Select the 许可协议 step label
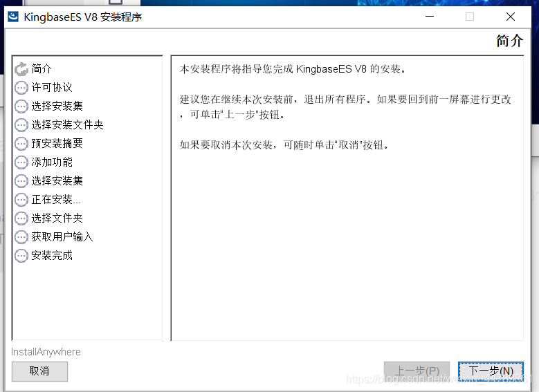 [52, 87]
